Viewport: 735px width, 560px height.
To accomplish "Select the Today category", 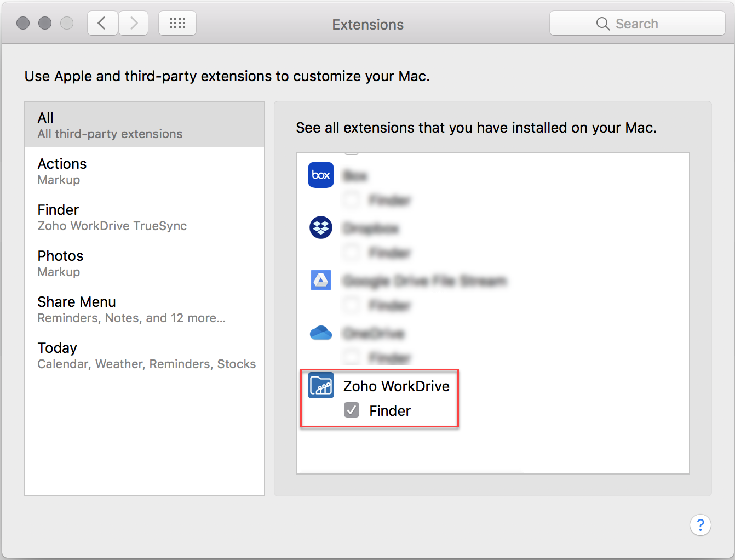I will [x=145, y=355].
